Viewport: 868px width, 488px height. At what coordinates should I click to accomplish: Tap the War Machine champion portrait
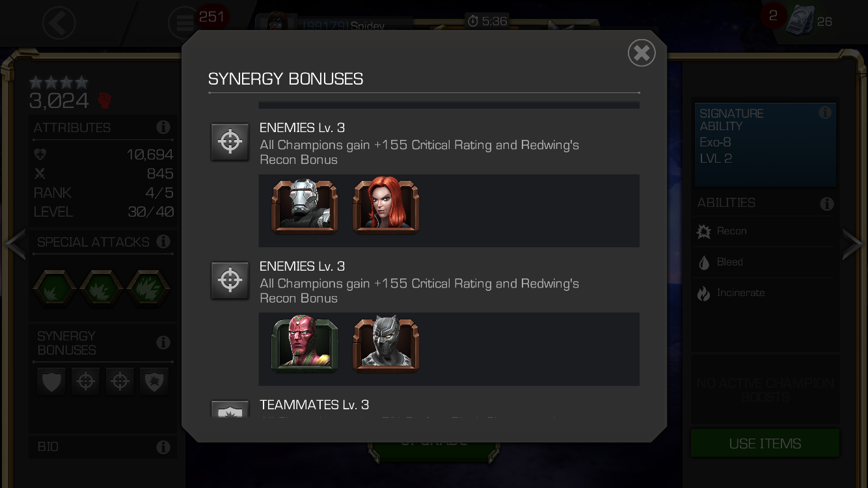(x=305, y=207)
